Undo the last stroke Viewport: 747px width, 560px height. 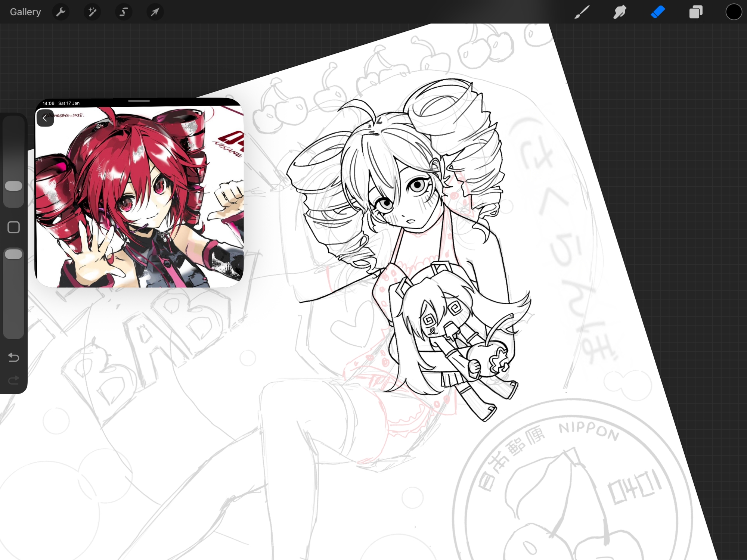pyautogui.click(x=14, y=357)
